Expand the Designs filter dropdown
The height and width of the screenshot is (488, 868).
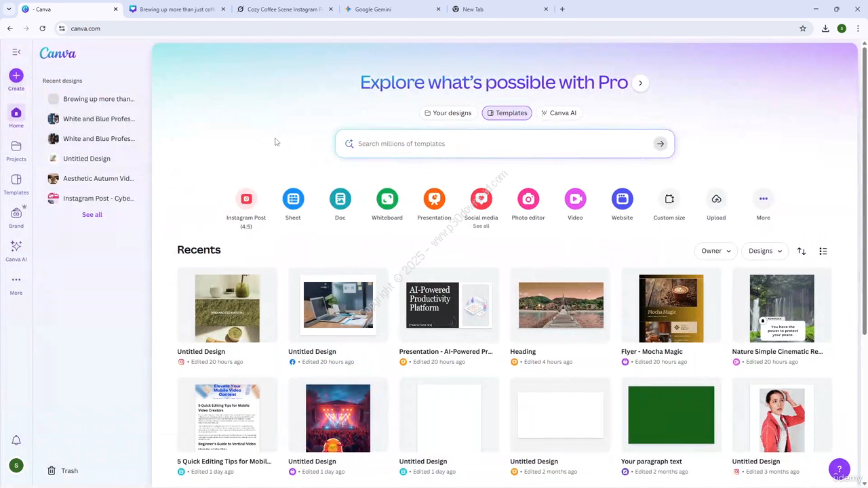coord(765,251)
